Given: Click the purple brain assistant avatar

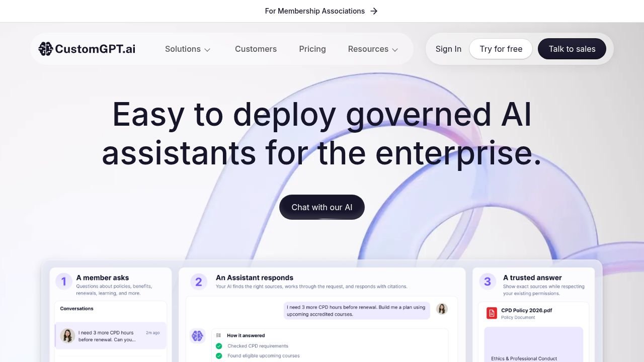Looking at the screenshot, I should pos(197,336).
